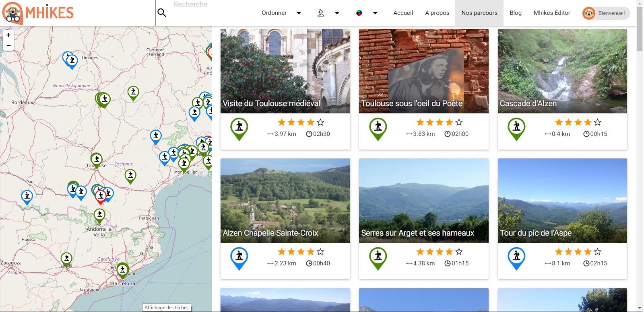Rate Visite du Toulouse médiéval five stars

(x=320, y=122)
